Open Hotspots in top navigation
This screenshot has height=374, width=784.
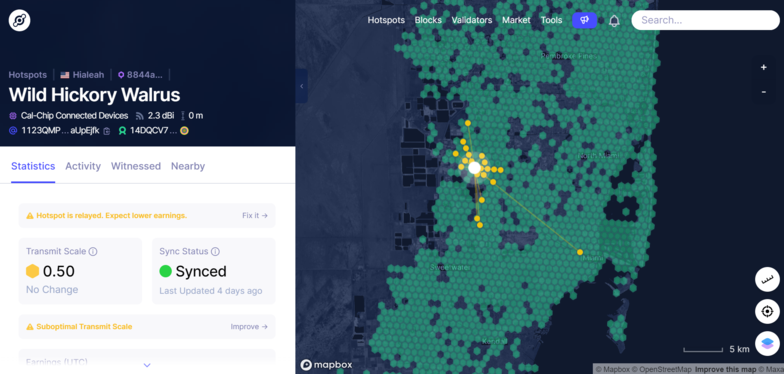point(386,20)
